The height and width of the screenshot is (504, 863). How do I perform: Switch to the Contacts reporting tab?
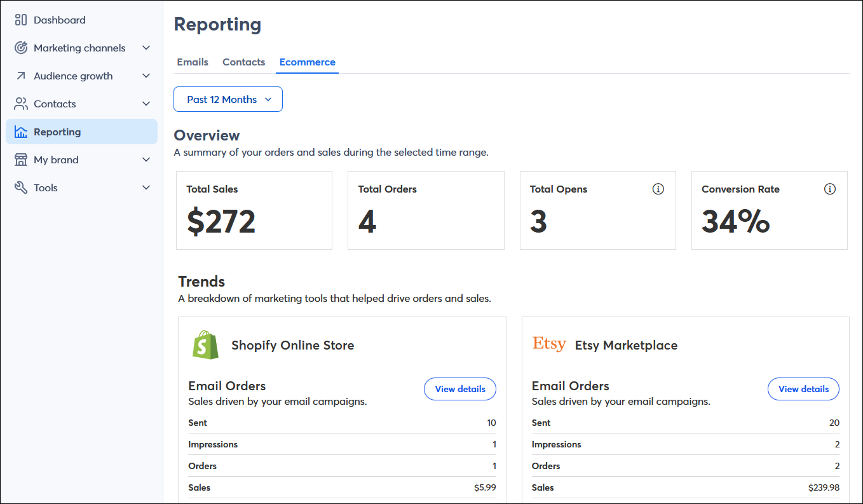point(243,62)
